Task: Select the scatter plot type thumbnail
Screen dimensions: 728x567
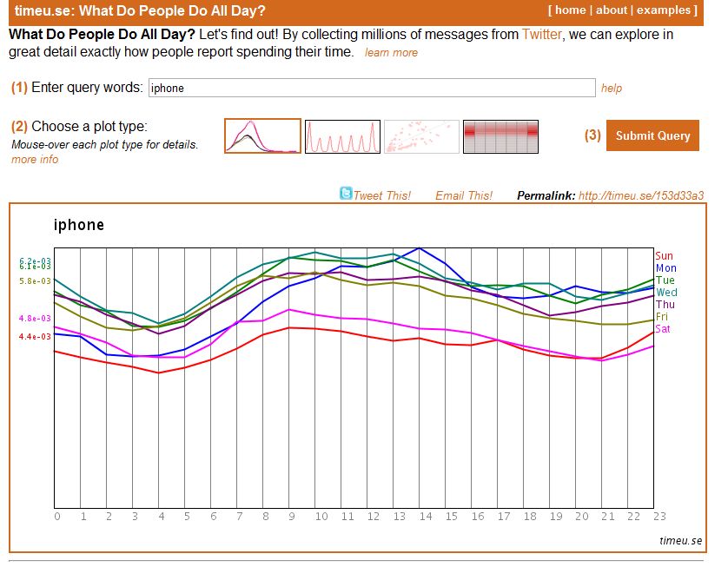Action: (x=421, y=136)
